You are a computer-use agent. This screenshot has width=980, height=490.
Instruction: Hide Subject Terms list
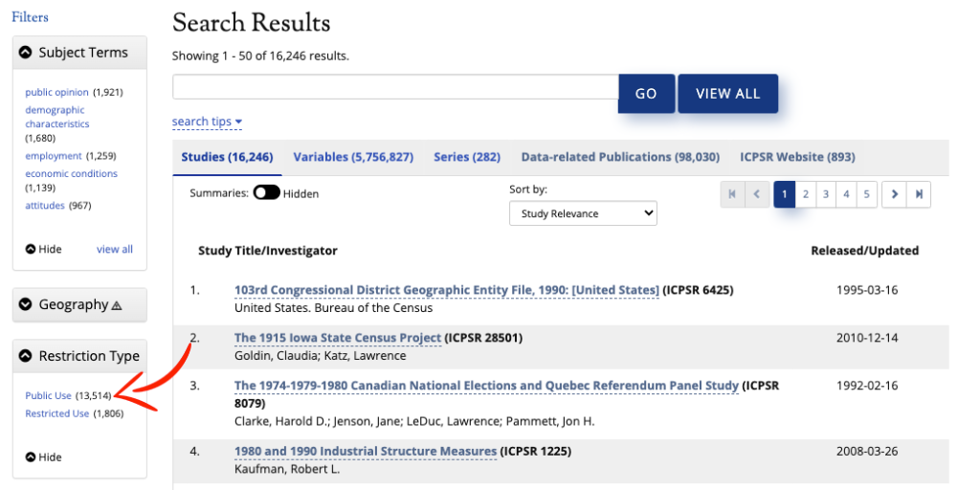pos(44,250)
